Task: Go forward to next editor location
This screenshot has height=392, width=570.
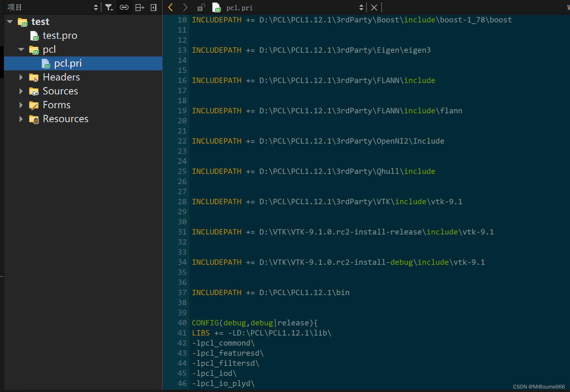Action: [185, 7]
